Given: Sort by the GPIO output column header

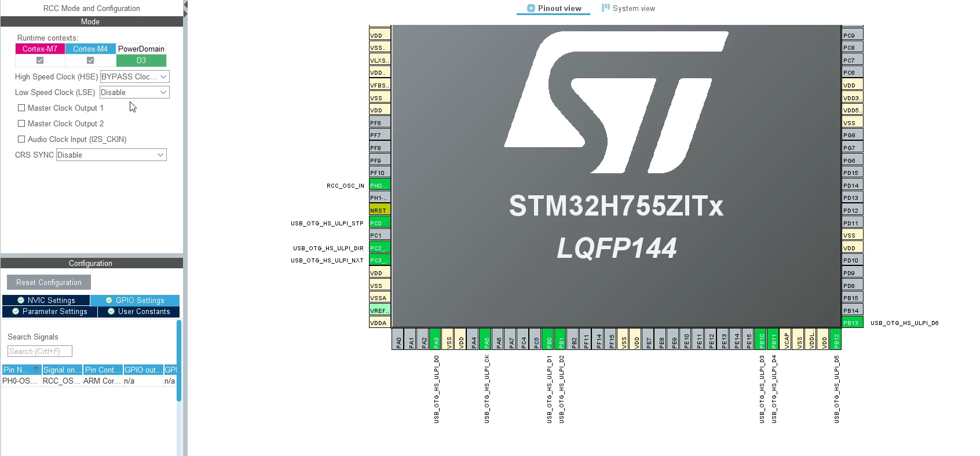Looking at the screenshot, I should coord(143,370).
